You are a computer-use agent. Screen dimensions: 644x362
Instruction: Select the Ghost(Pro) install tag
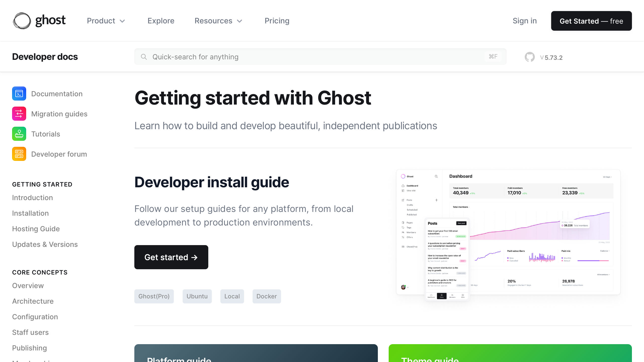tap(154, 296)
